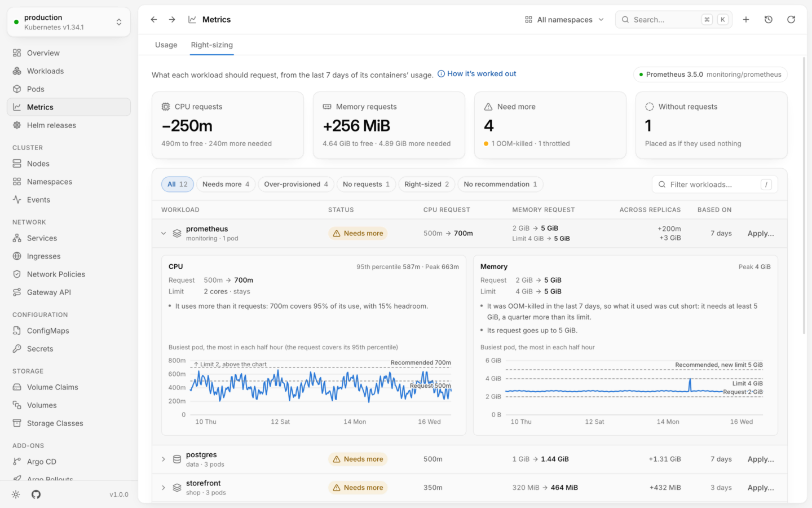The image size is (812, 508).
Task: Switch to the Usage tab
Action: coord(166,45)
